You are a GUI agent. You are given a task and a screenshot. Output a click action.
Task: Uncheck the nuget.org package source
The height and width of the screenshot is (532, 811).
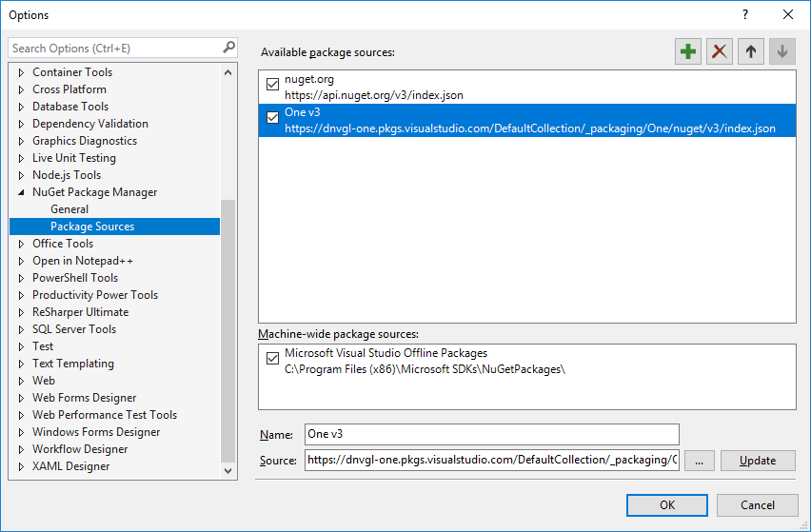pos(274,85)
